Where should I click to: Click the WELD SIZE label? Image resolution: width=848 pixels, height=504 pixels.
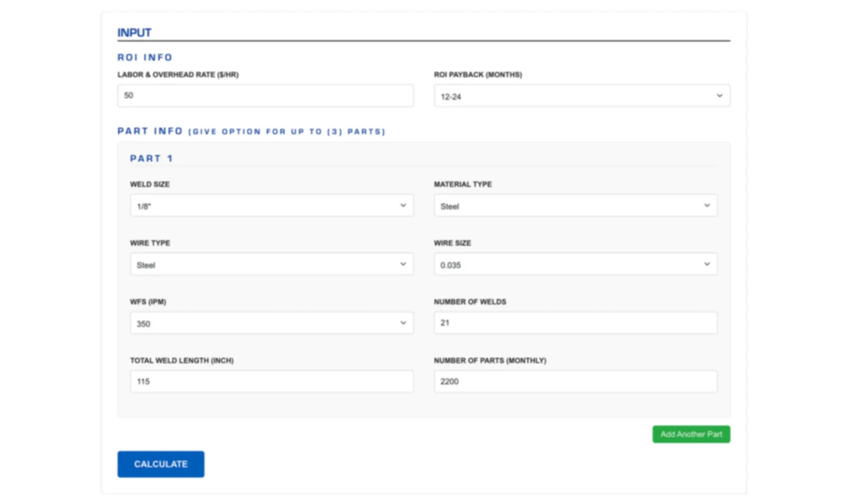(x=150, y=184)
